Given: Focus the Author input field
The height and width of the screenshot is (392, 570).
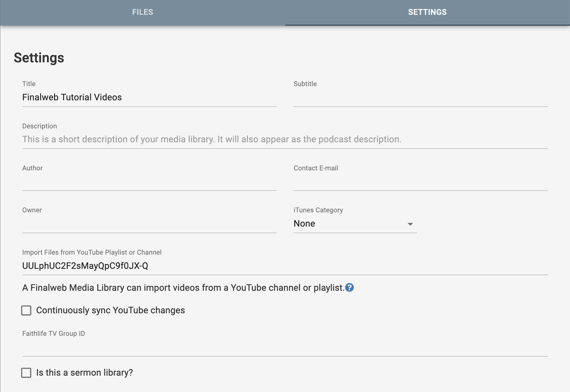Looking at the screenshot, I should tap(149, 182).
